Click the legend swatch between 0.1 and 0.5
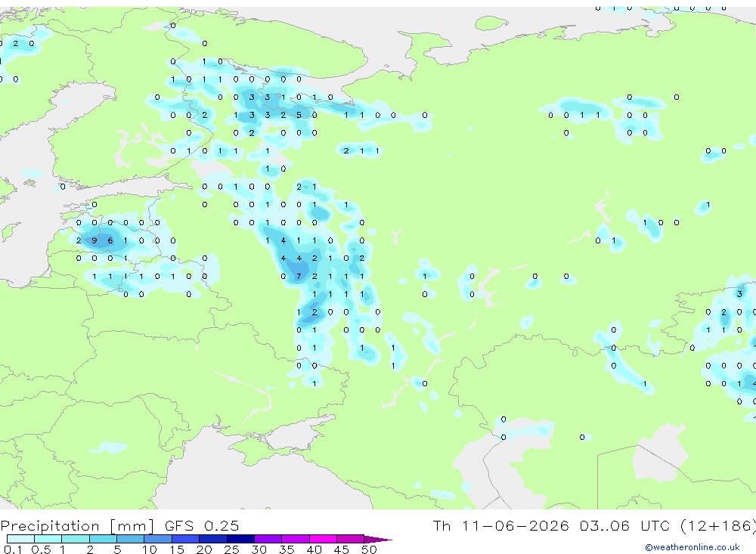The width and height of the screenshot is (756, 554). point(20,539)
